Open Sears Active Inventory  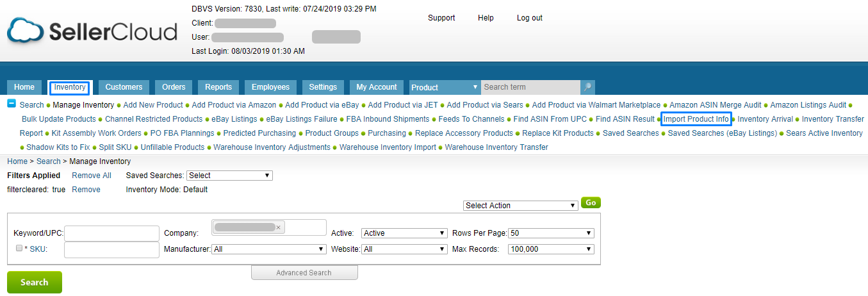824,133
